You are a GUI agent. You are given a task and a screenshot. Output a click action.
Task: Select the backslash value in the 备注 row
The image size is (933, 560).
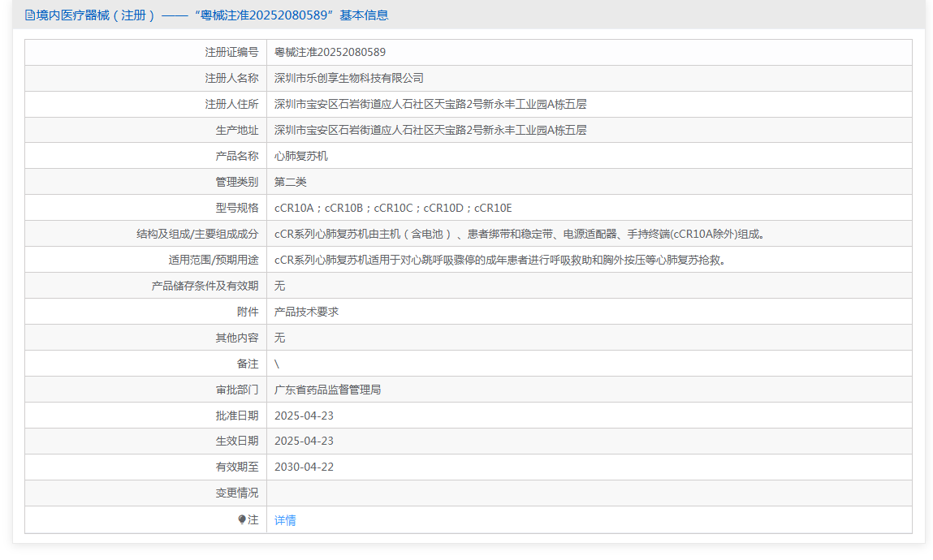coord(277,364)
